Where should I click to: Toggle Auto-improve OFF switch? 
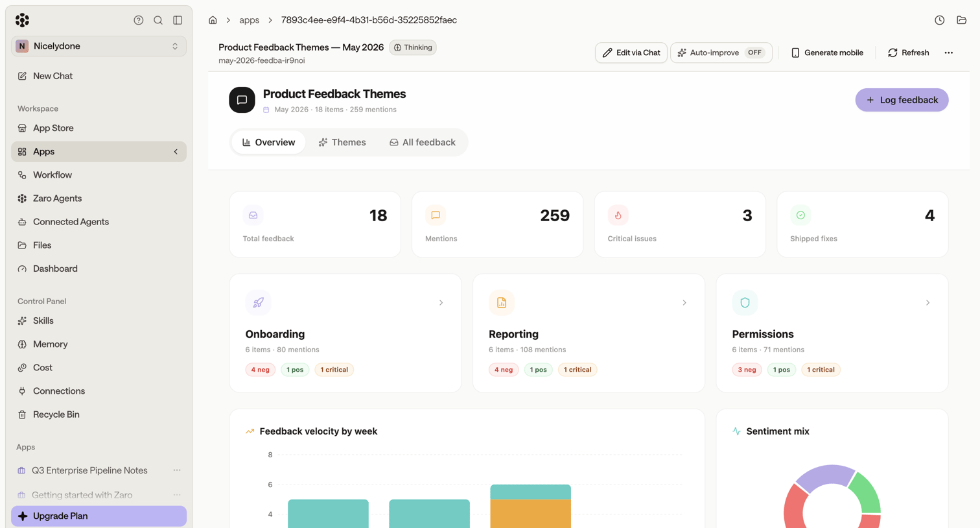(x=754, y=53)
